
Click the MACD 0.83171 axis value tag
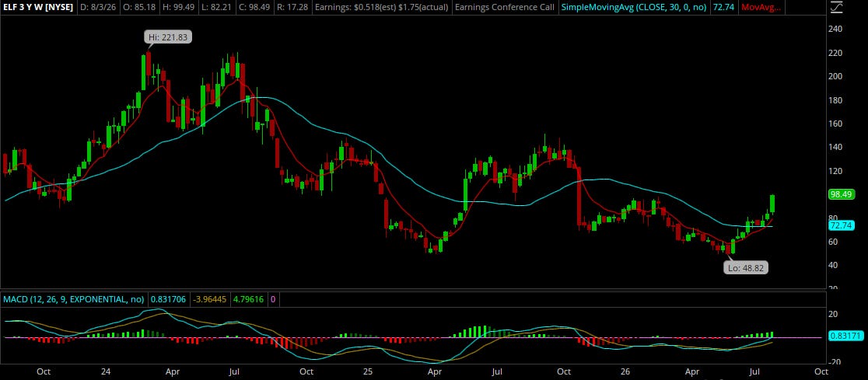[x=845, y=336]
